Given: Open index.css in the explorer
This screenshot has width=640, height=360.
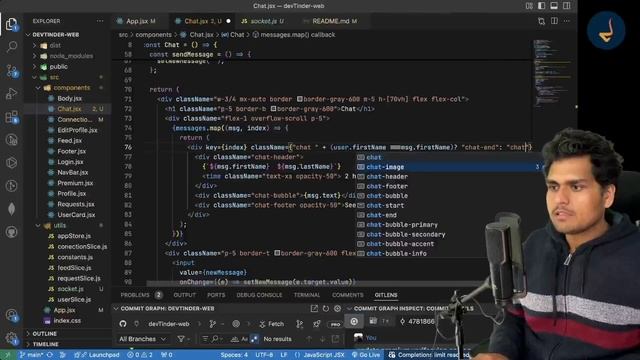Looking at the screenshot, I should [67, 320].
